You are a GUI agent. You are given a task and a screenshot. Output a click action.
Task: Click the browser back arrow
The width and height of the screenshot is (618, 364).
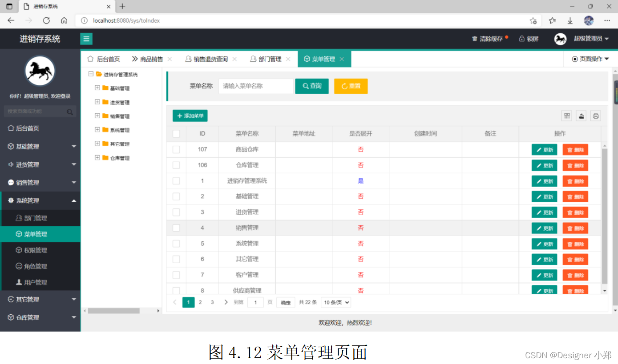[x=11, y=20]
